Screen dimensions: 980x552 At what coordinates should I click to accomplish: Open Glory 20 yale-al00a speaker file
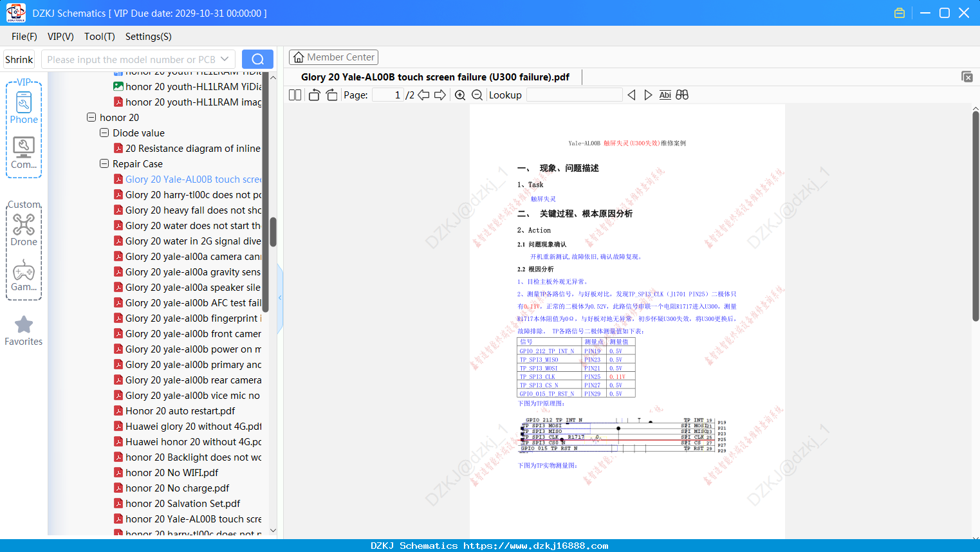pos(187,288)
